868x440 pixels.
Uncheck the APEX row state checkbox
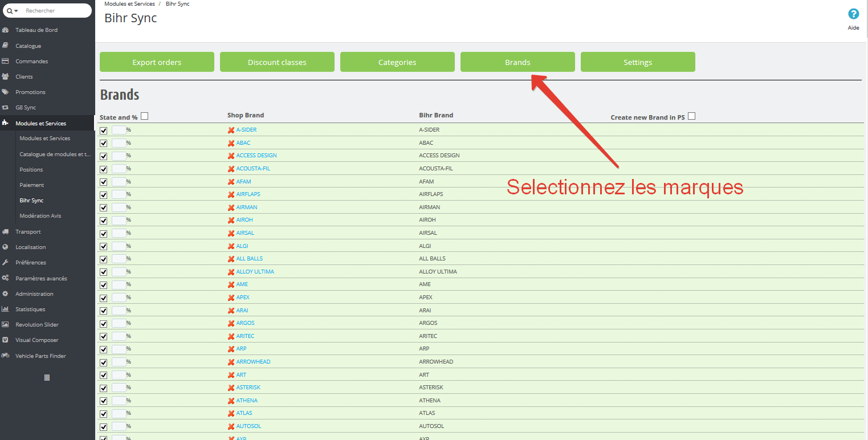pyautogui.click(x=103, y=298)
